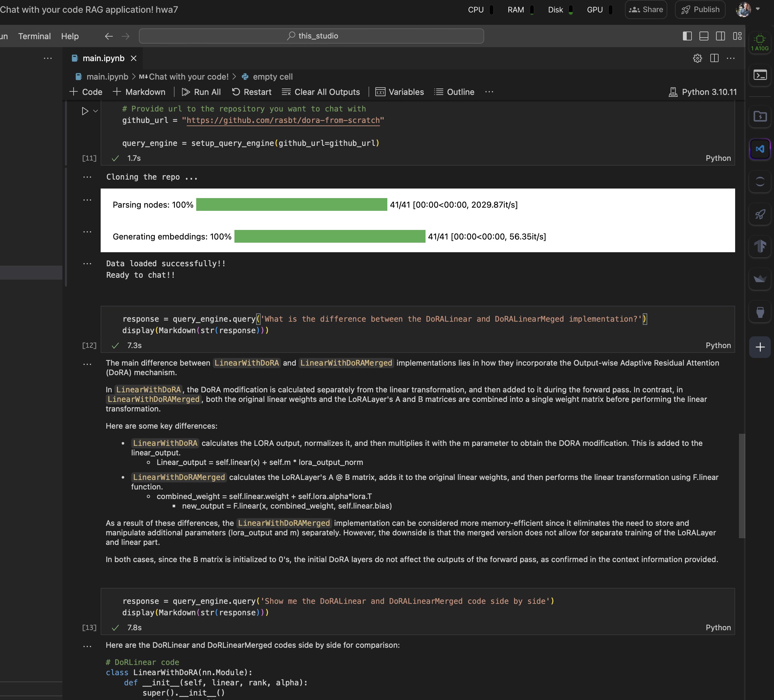Click the CPU usage indicator

[480, 10]
